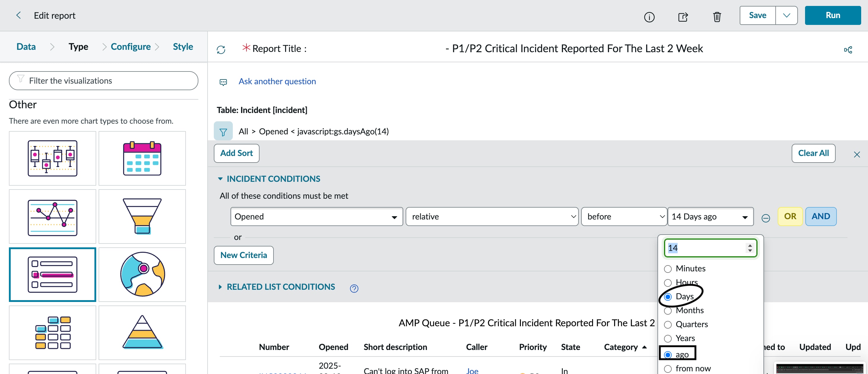This screenshot has width=868, height=374.
Task: Click the Run button
Action: pyautogui.click(x=832, y=15)
